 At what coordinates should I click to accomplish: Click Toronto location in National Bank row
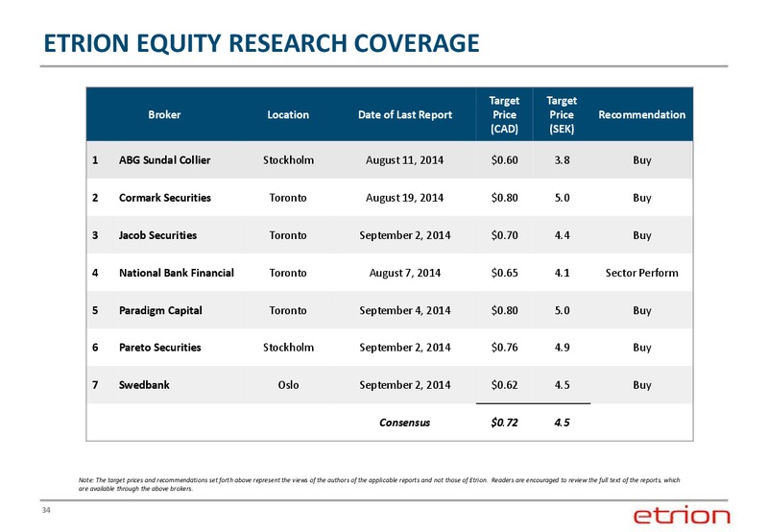coord(288,273)
